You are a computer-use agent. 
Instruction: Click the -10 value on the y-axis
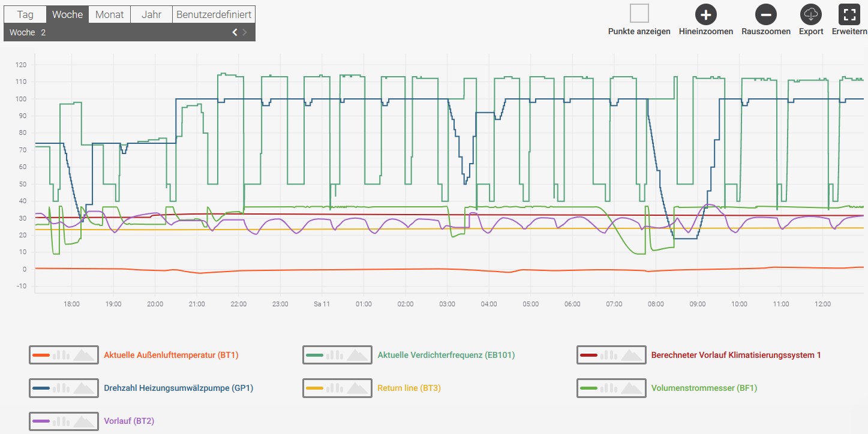(x=22, y=286)
